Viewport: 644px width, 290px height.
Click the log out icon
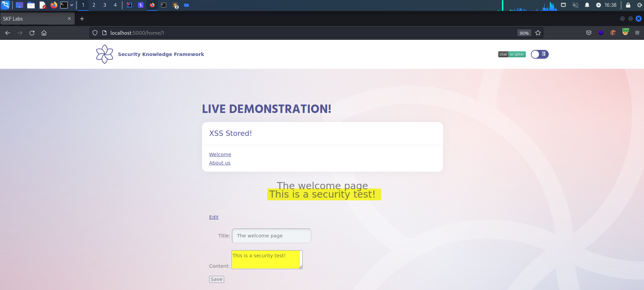pos(640,5)
